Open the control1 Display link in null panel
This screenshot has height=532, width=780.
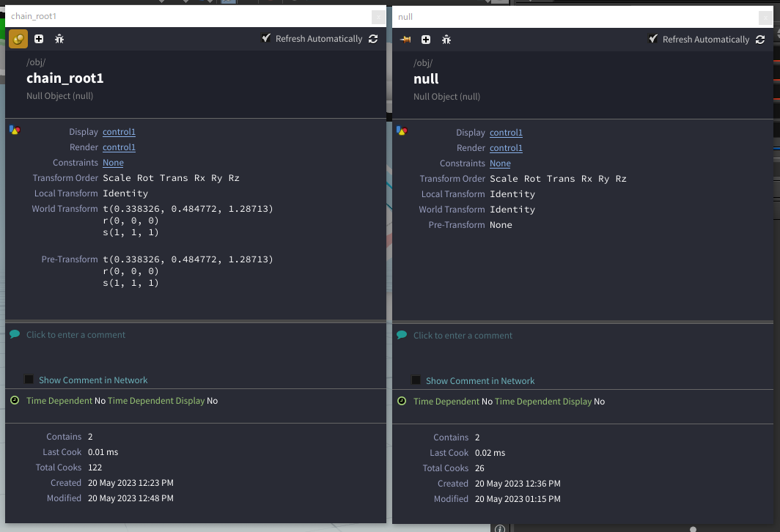(506, 132)
